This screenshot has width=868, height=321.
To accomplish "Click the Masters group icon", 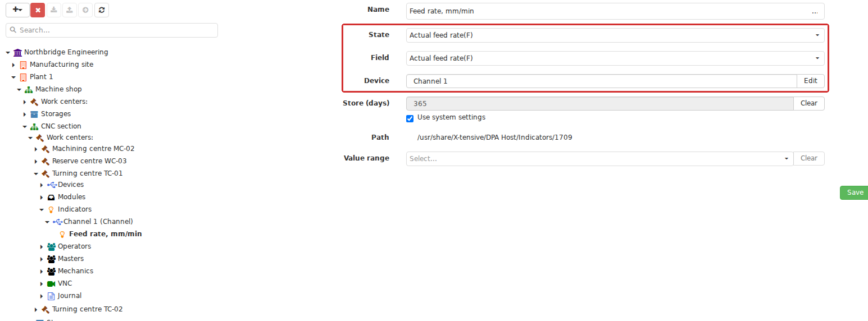I will [52, 259].
